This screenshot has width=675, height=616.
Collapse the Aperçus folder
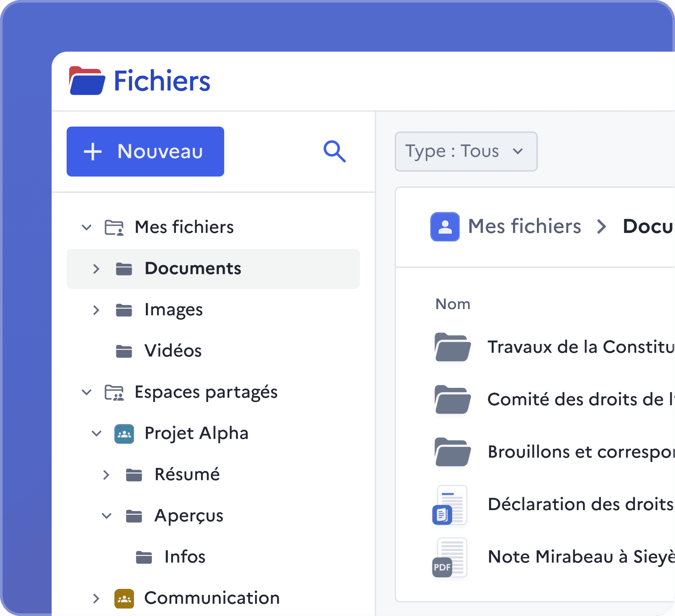point(107,516)
